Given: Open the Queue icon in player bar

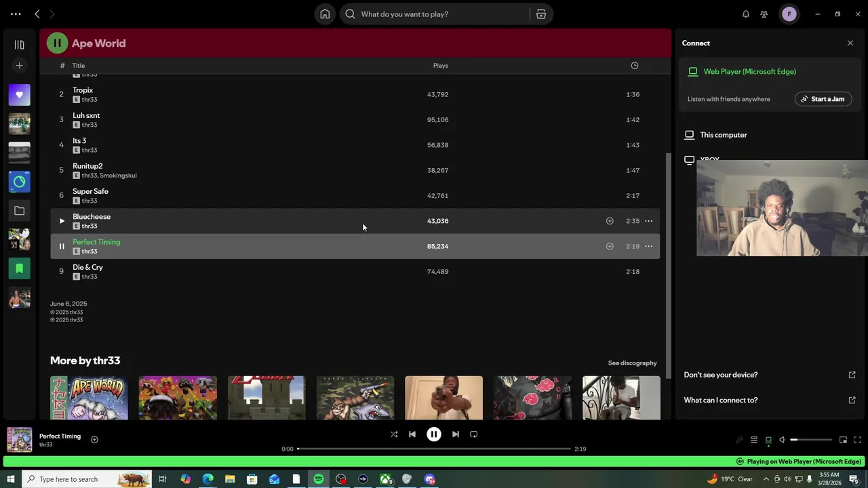Looking at the screenshot, I should 754,440.
